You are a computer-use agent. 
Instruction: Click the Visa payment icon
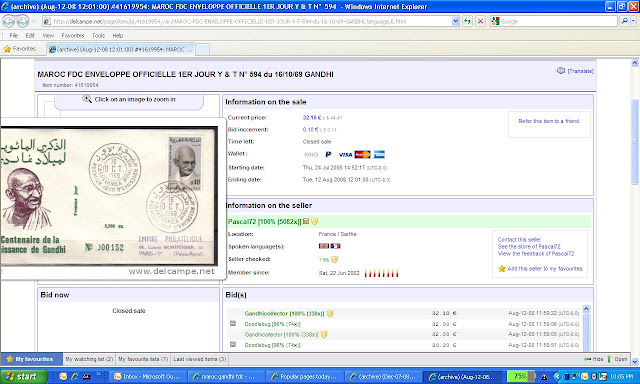[345, 155]
